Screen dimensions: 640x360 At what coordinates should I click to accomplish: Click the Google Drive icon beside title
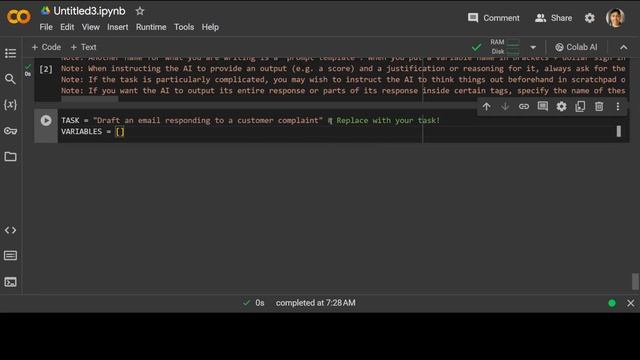click(45, 11)
